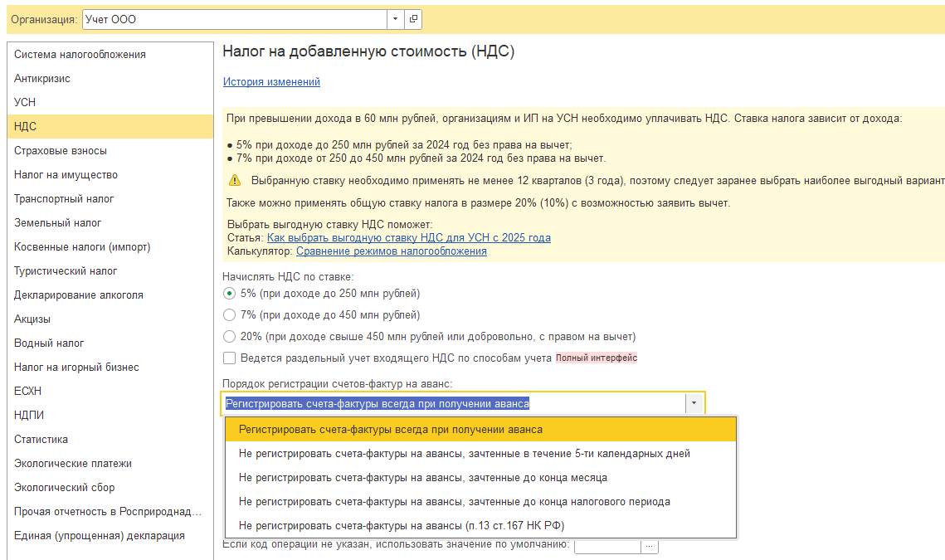Click the open-form icon next to the Организация field
Screen dimensions: 945x560
pos(413,18)
